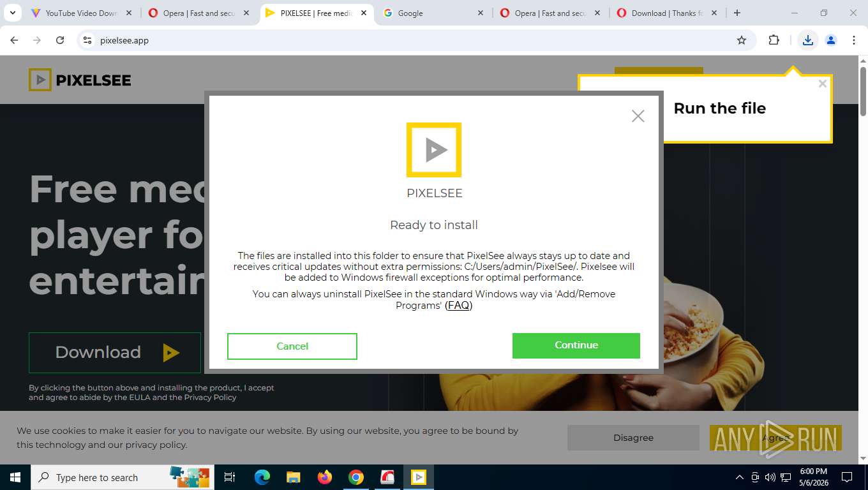Switch to the first Opera tab
Image resolution: width=868 pixels, height=490 pixels.
[x=199, y=13]
